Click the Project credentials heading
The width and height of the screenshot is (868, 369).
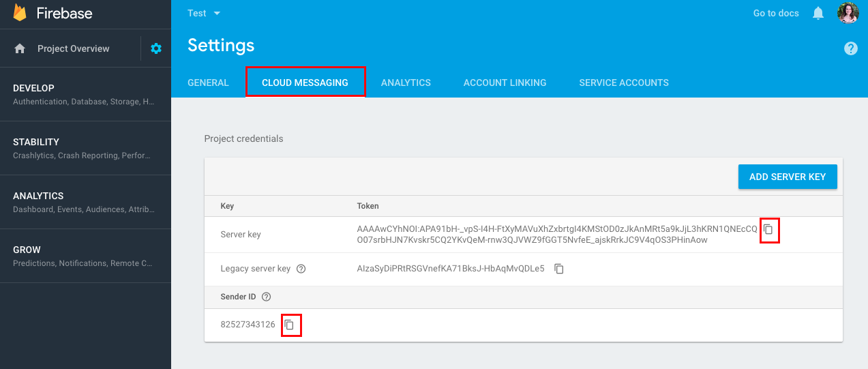point(243,138)
